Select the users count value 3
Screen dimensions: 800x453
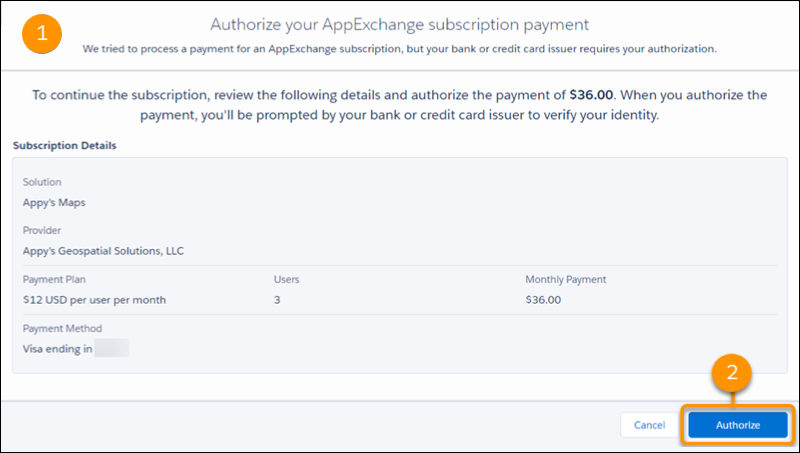click(277, 299)
